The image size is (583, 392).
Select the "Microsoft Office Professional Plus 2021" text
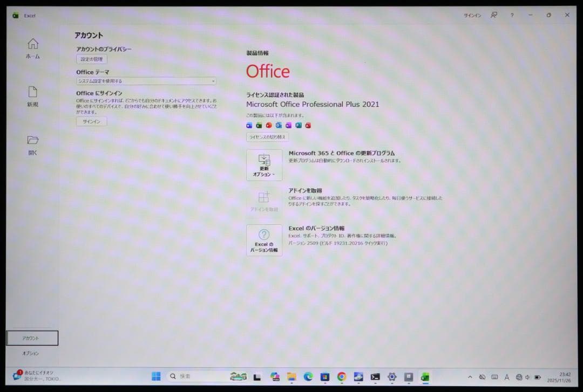point(313,105)
